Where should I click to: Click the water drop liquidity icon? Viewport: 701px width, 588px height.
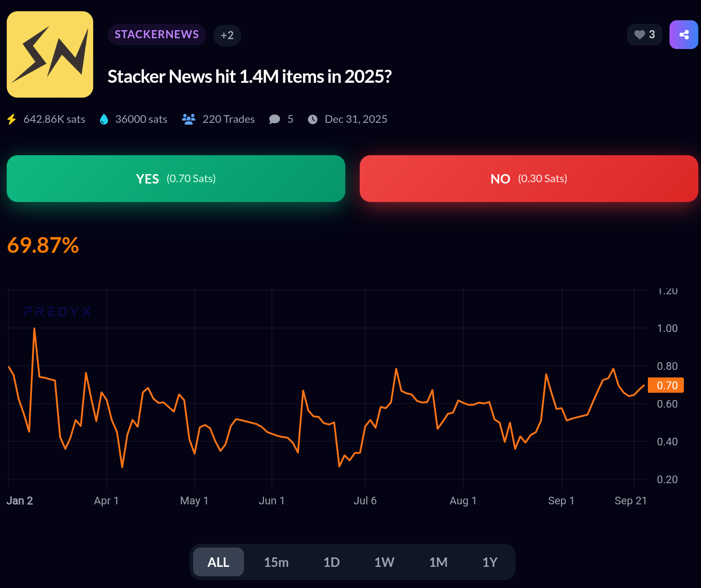pyautogui.click(x=104, y=119)
